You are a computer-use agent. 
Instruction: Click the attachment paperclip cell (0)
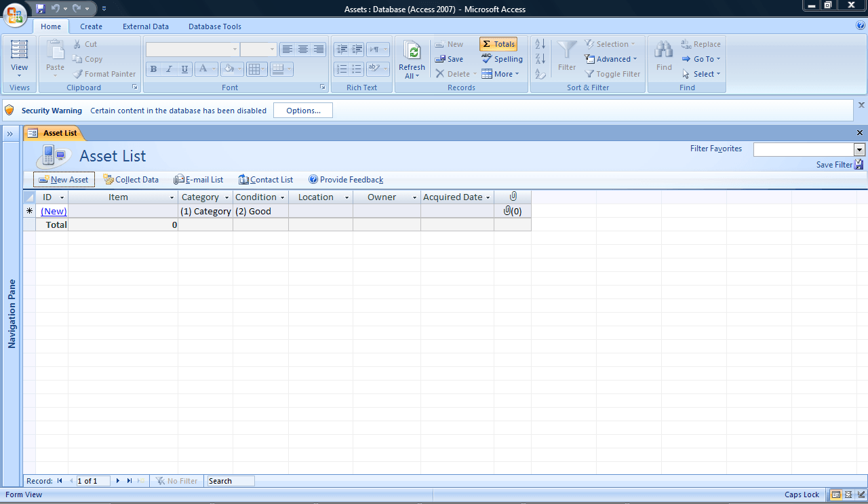pos(513,211)
